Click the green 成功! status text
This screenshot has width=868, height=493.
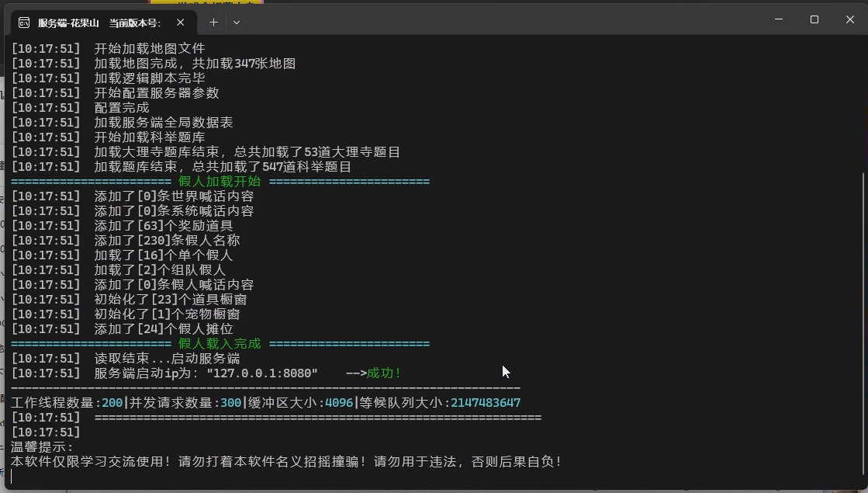[x=384, y=373]
